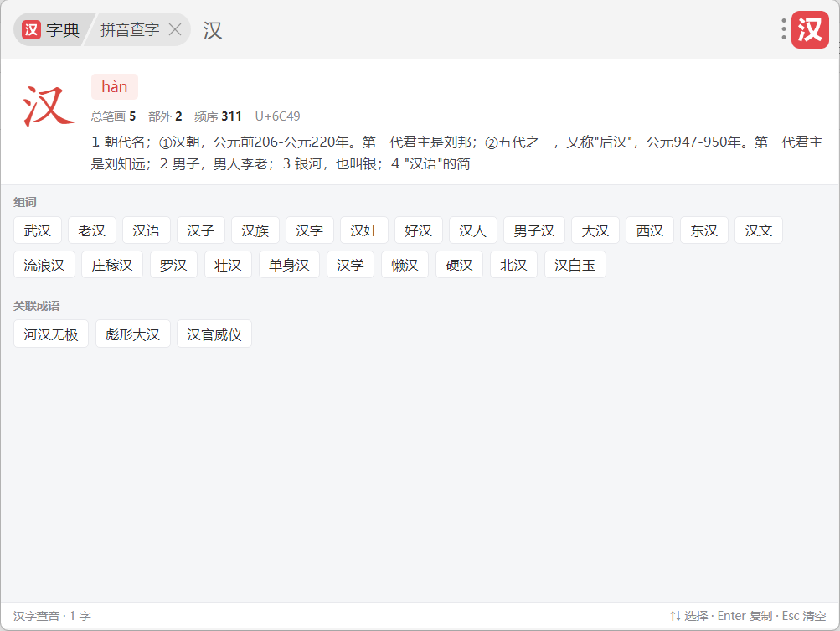Open the word 武汉
The image size is (840, 631).
38,230
